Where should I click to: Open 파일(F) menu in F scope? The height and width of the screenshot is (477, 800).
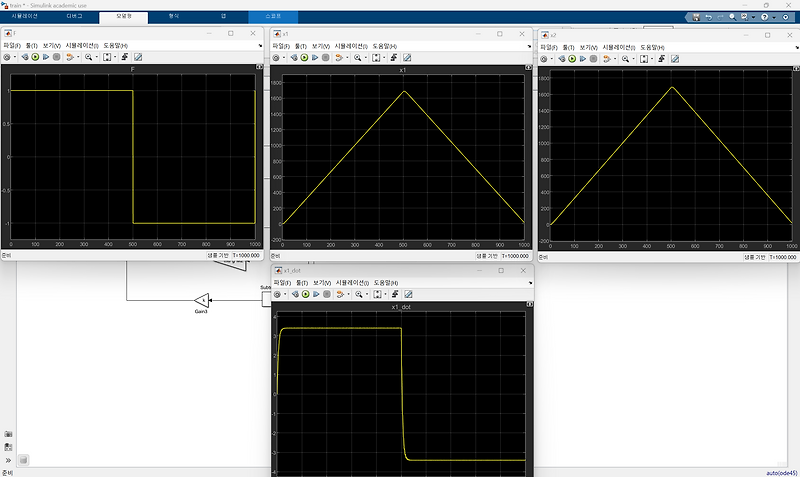12,45
